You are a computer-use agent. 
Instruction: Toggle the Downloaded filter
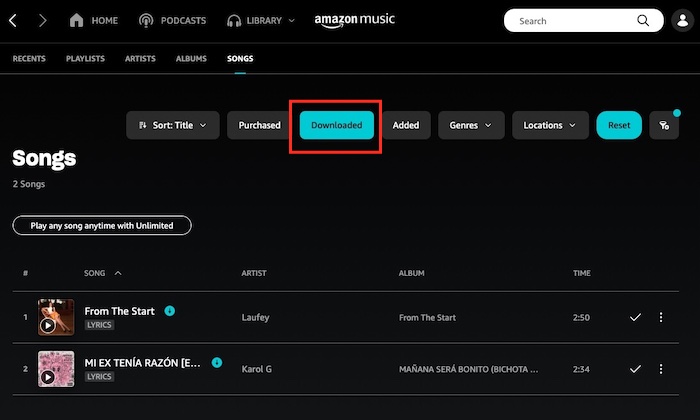click(x=337, y=125)
